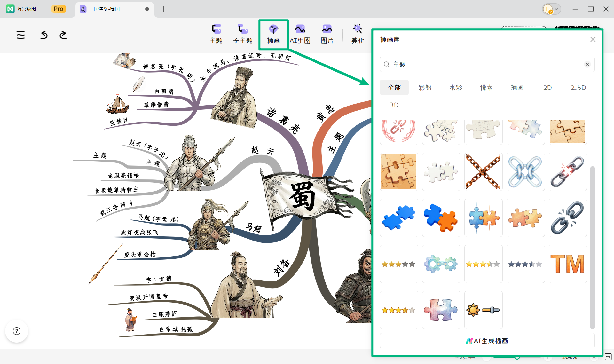The image size is (614, 364).
Task: Open the 插画 illustration tool
Action: (273, 34)
